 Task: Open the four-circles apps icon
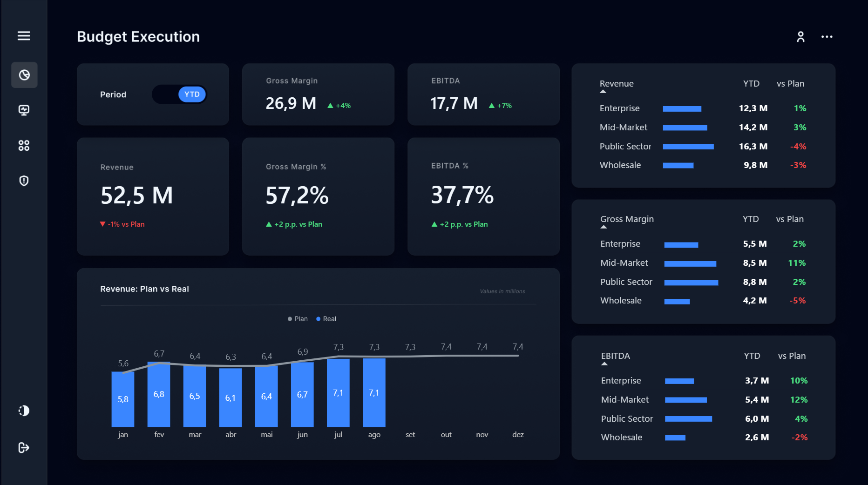[x=24, y=146]
